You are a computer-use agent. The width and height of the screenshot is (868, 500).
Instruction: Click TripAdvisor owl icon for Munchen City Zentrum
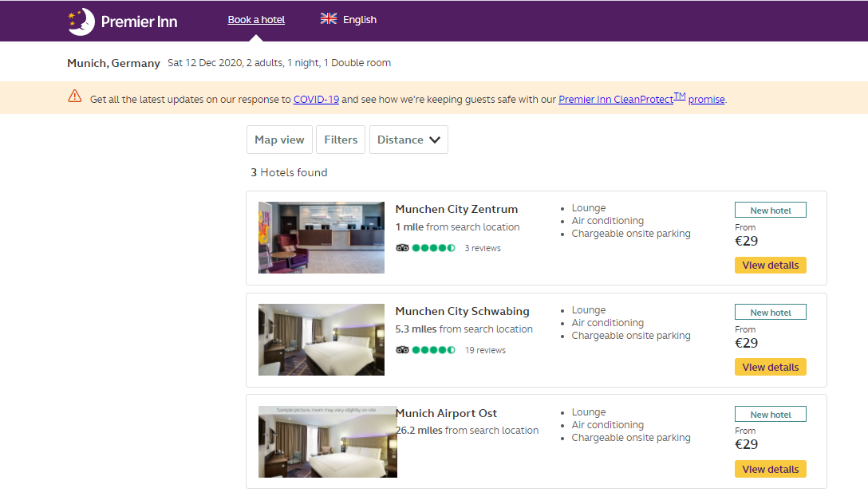click(402, 248)
